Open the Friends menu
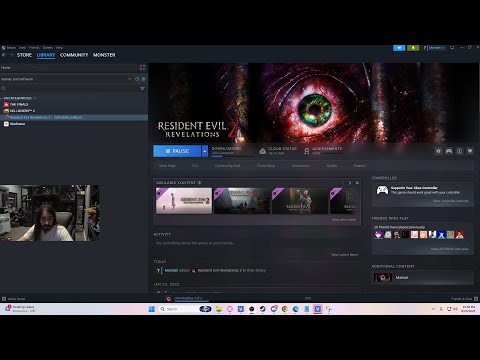The image size is (480, 360). pos(34,48)
